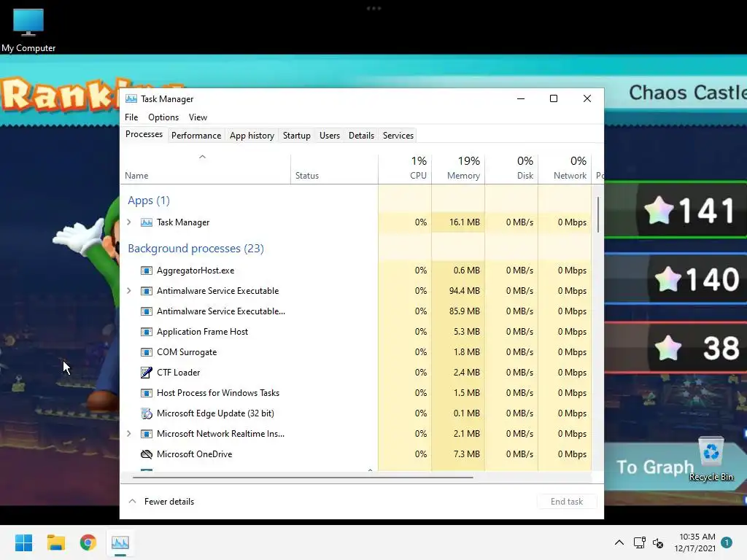
Task: Sort by the Network column header
Action: (x=565, y=169)
